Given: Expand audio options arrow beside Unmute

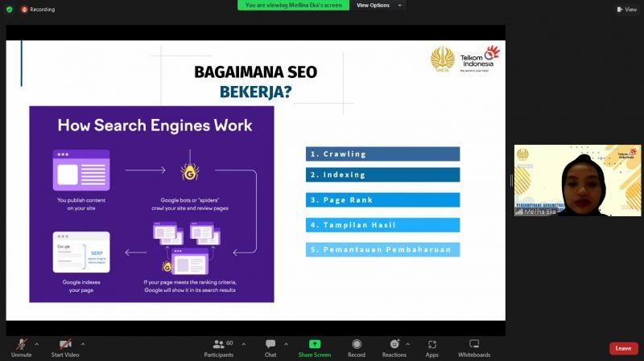Looking at the screenshot, I should [x=37, y=343].
